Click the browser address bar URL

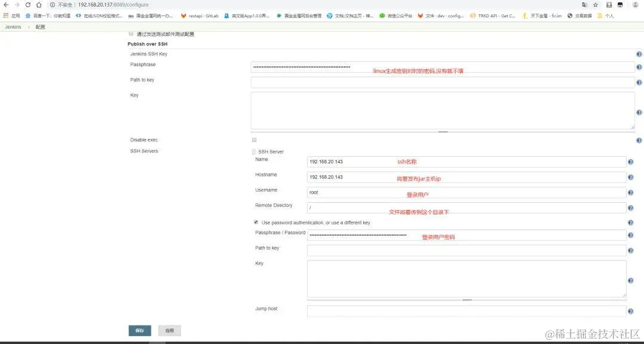click(113, 5)
